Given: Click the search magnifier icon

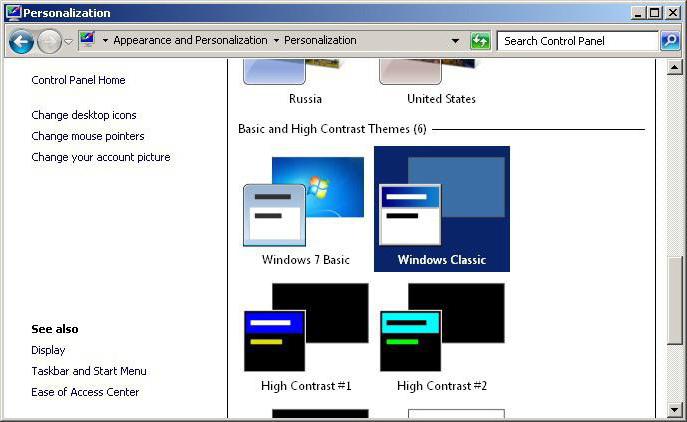Looking at the screenshot, I should tap(670, 41).
